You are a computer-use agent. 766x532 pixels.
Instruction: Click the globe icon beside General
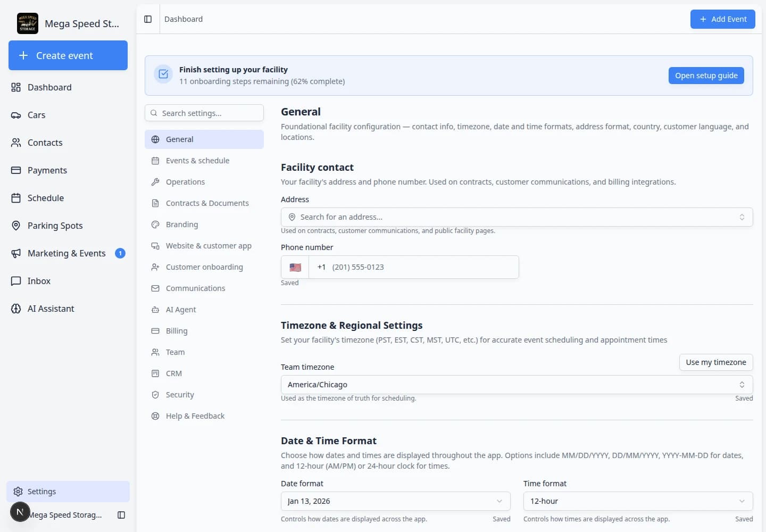click(x=155, y=139)
